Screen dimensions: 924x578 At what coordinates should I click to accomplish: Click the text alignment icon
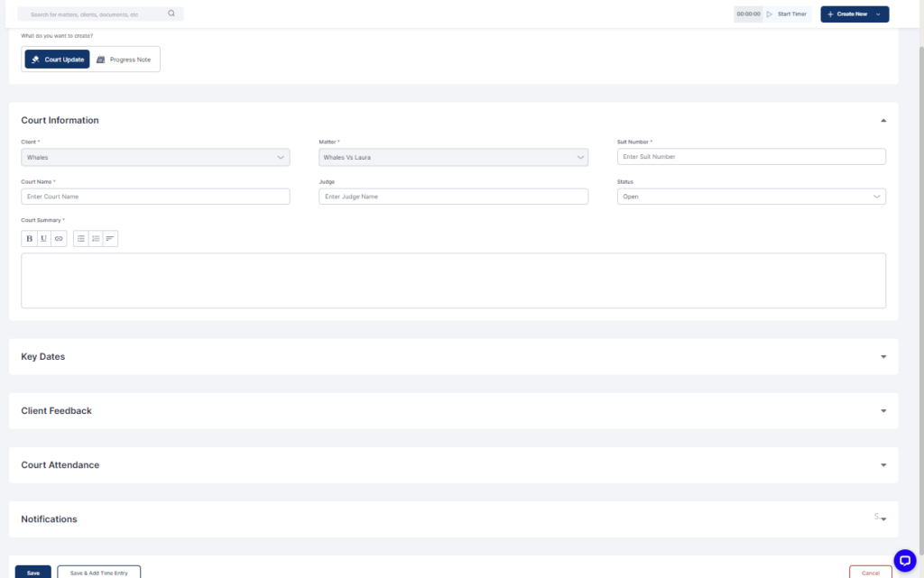[110, 239]
